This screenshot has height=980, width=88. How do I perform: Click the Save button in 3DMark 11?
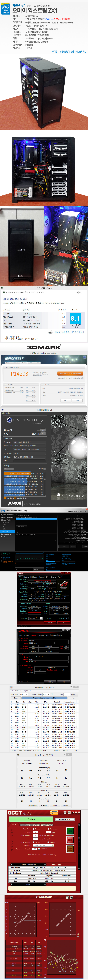[x=77, y=401]
